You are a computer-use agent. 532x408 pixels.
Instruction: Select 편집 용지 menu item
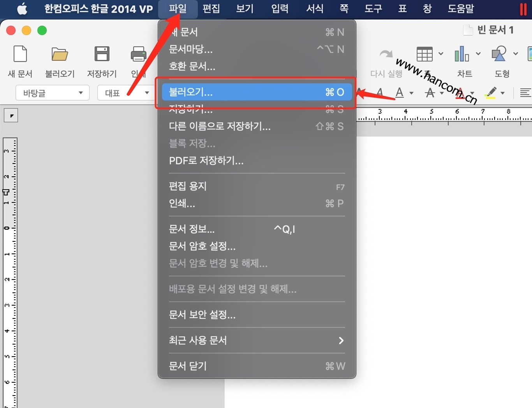point(257,186)
